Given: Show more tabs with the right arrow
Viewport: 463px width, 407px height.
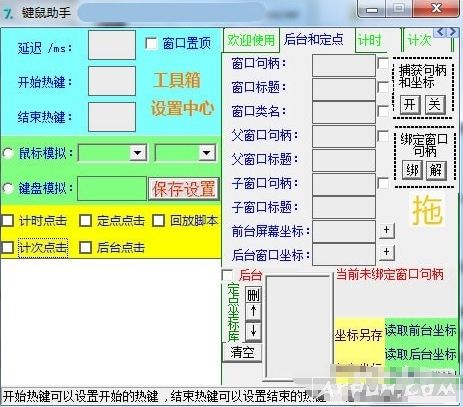Looking at the screenshot, I should 452,32.
